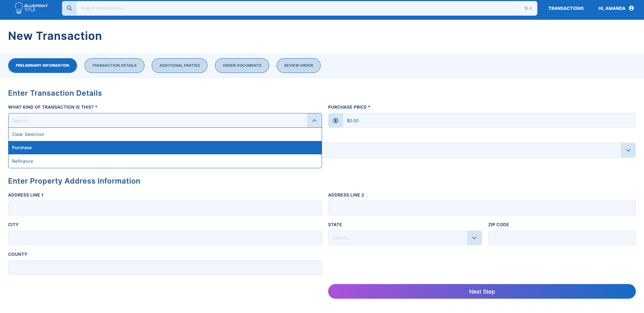
Task: Click the Next Step button
Action: (x=481, y=291)
